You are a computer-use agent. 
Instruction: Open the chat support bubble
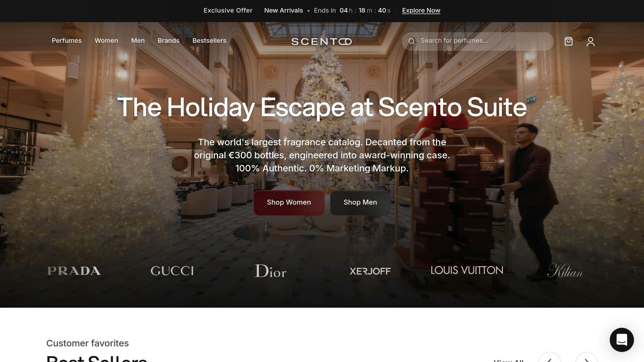622,340
